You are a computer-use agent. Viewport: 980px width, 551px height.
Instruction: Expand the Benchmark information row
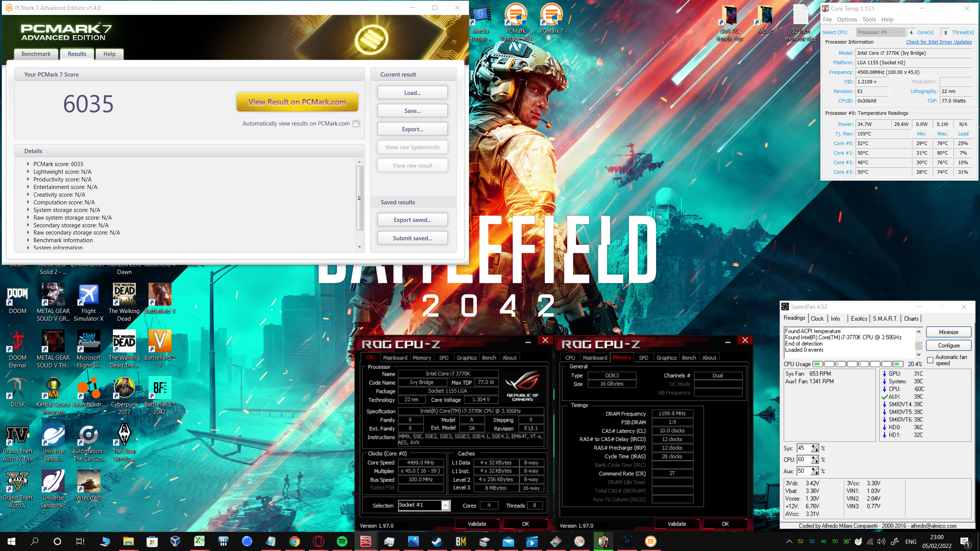[28, 240]
